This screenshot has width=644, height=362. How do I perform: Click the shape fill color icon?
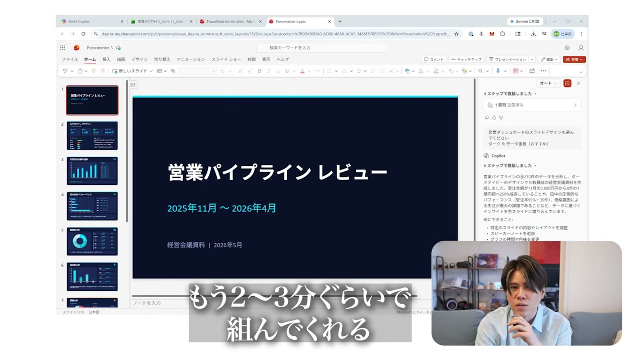point(421,71)
